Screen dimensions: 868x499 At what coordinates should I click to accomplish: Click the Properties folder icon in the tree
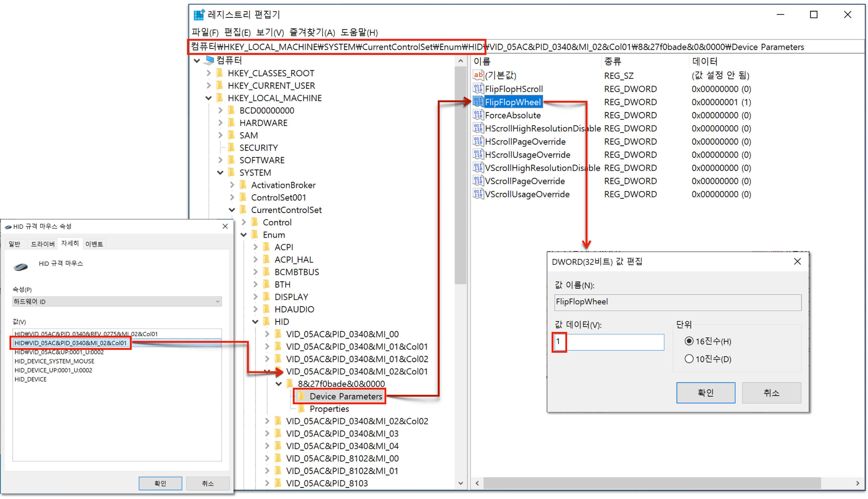click(x=301, y=409)
